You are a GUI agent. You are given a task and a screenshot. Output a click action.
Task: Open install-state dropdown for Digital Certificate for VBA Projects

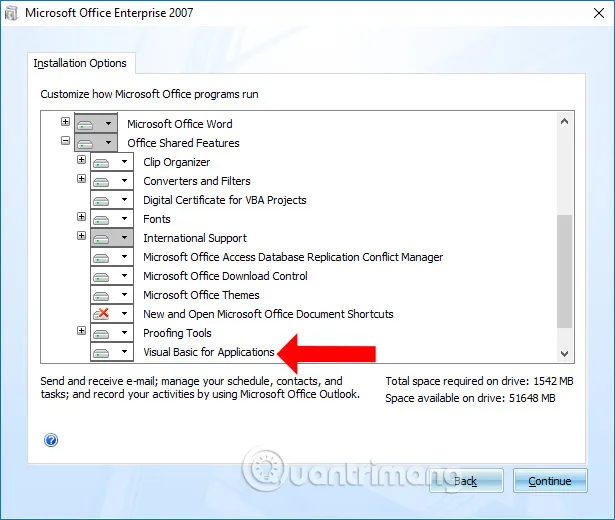click(x=112, y=200)
